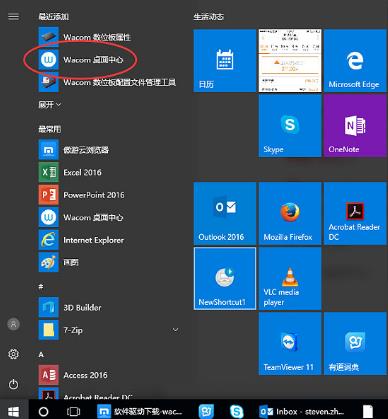Open the 有道词典 tile
388x419 pixels.
point(355,343)
